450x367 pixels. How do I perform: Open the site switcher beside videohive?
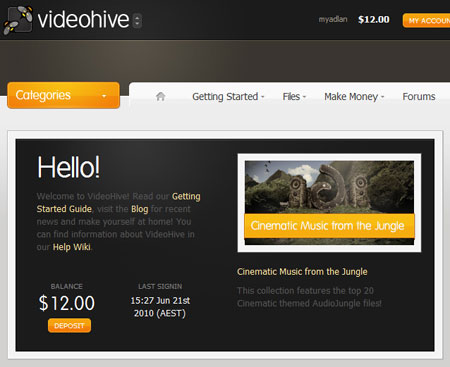[137, 20]
